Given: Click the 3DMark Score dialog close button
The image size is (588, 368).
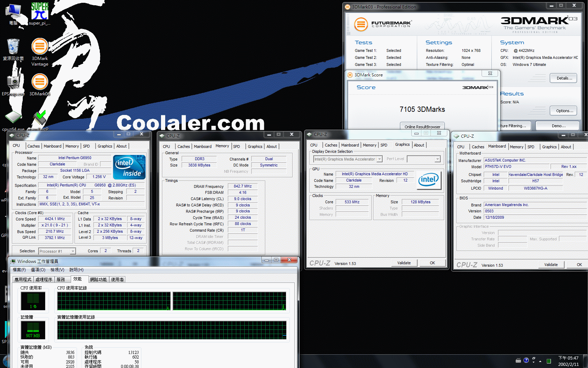Looking at the screenshot, I should [x=490, y=73].
